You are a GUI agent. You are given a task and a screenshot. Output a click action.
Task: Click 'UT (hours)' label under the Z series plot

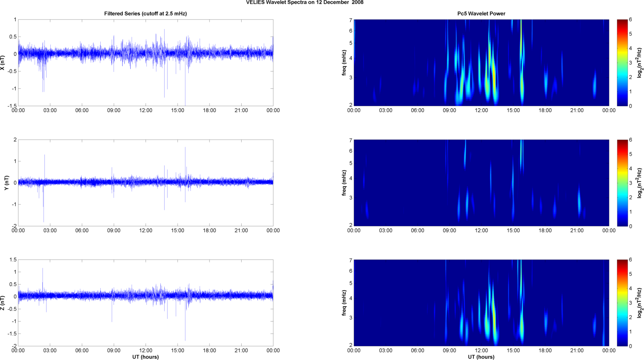pos(146,357)
